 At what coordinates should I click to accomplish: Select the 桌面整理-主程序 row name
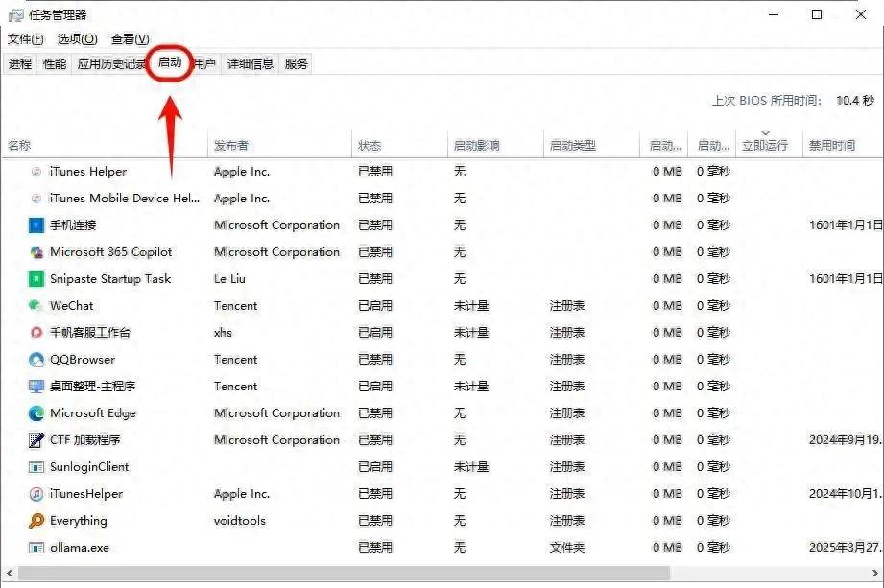point(92,387)
